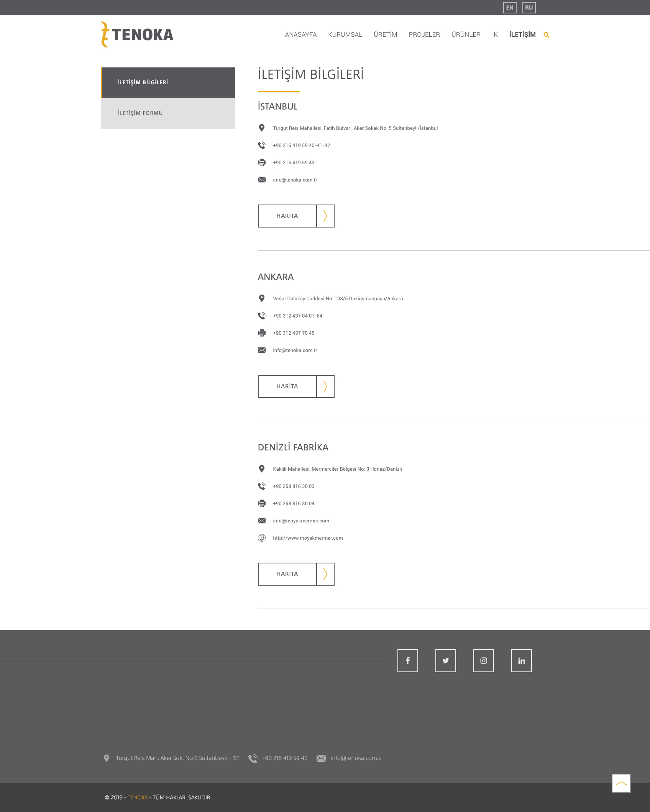Image resolution: width=650 pixels, height=812 pixels.
Task: Open the KURUMSAL menu item
Action: (x=345, y=34)
